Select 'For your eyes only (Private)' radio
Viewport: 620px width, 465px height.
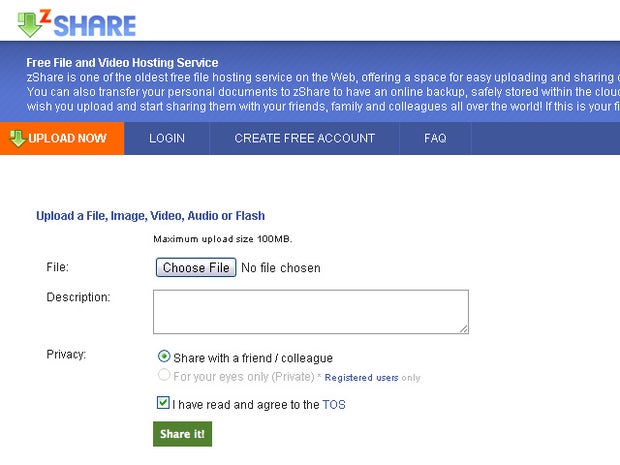pos(164,376)
